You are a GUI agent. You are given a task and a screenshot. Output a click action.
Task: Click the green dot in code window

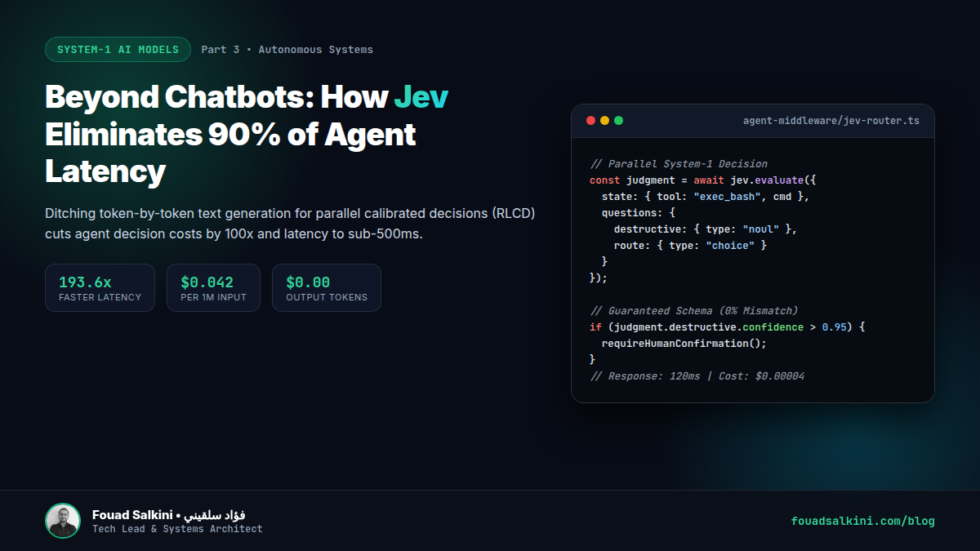point(618,121)
